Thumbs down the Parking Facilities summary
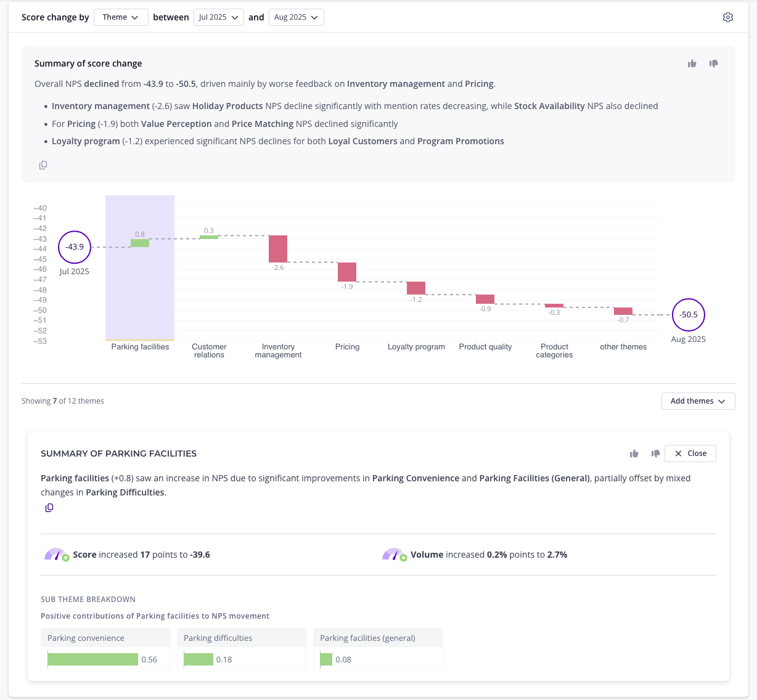 point(655,454)
